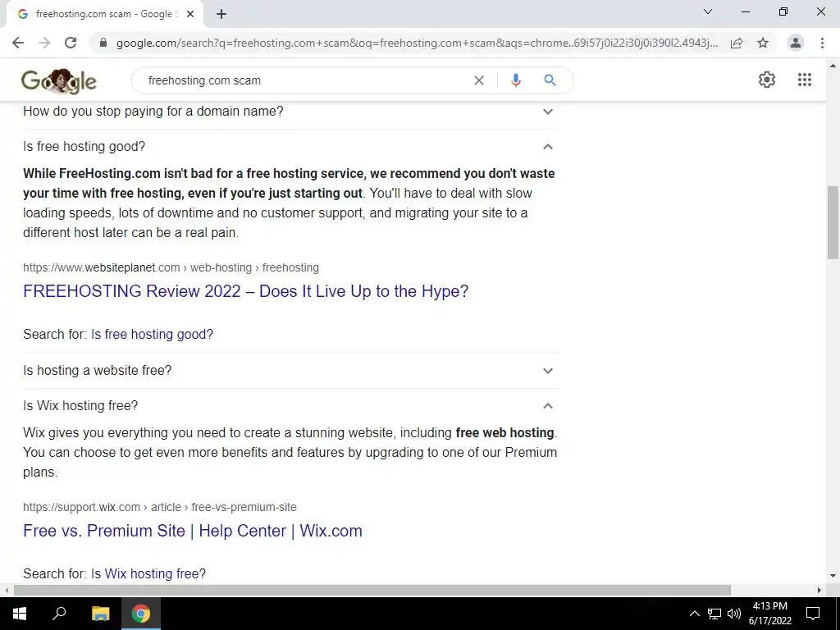This screenshot has width=840, height=630.
Task: Open network status tray icon
Action: click(714, 614)
